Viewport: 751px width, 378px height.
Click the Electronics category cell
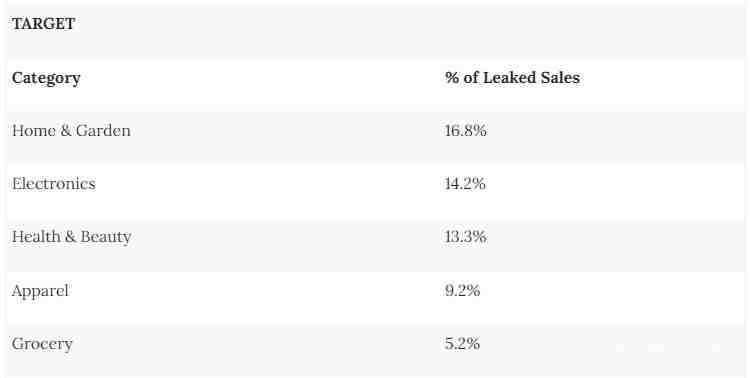point(54,183)
